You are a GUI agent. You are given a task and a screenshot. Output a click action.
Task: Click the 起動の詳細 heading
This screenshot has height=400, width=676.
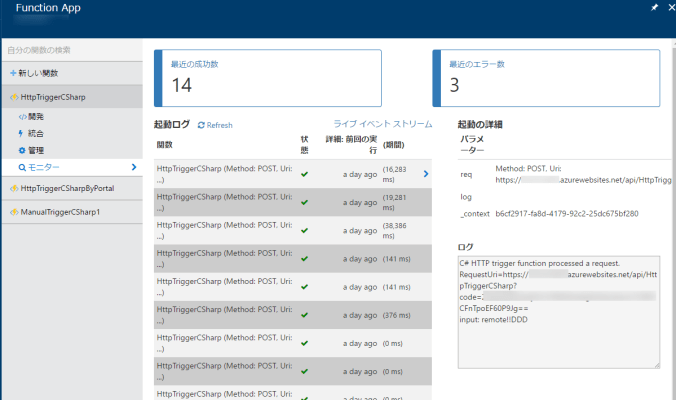480,125
